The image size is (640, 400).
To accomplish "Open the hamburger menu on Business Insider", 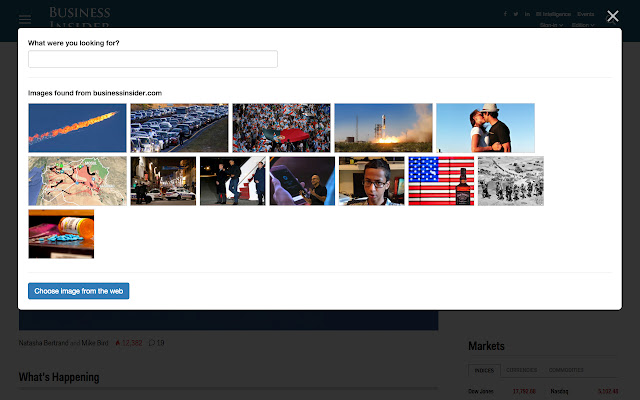I will (25, 19).
